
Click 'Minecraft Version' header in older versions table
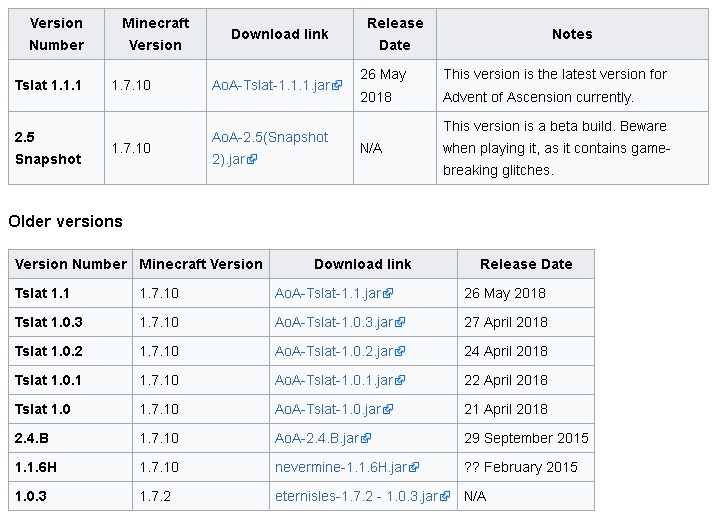coord(201,264)
